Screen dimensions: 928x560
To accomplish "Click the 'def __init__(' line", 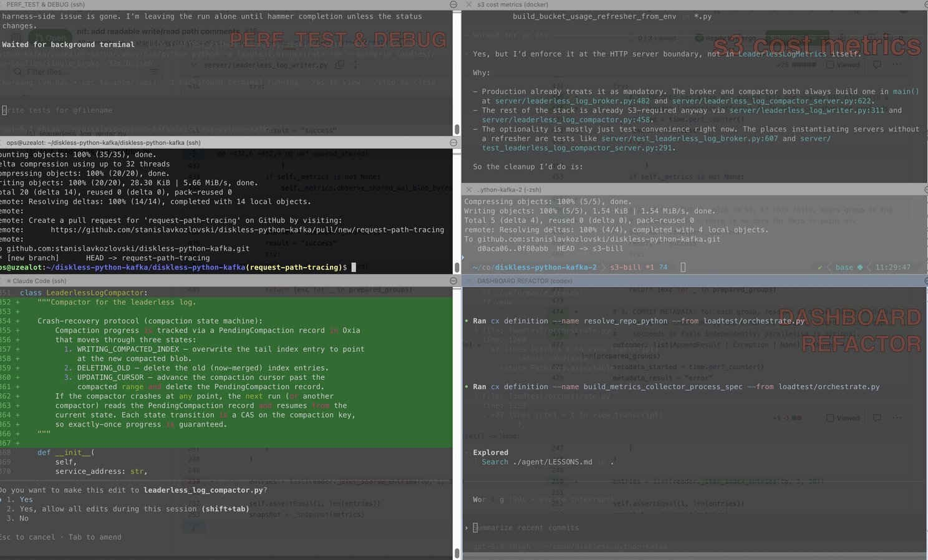I will tap(66, 453).
